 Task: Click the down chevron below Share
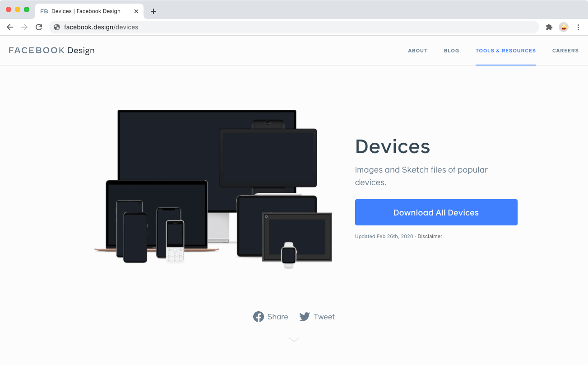[x=294, y=339]
